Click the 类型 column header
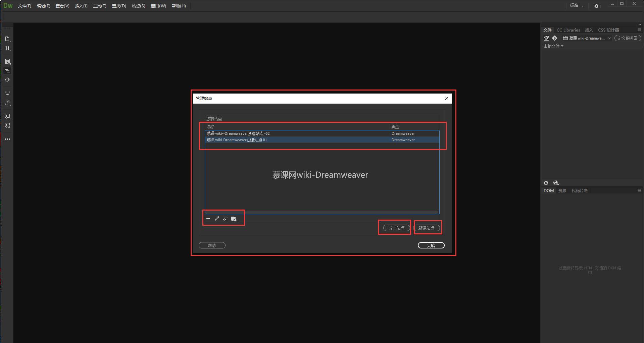The height and width of the screenshot is (343, 644). (395, 127)
